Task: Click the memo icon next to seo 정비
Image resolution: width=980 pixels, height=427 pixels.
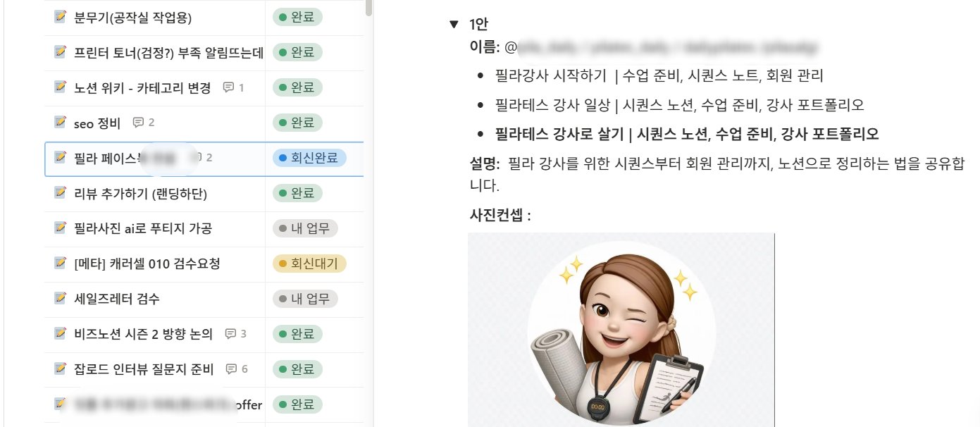Action: pos(60,123)
